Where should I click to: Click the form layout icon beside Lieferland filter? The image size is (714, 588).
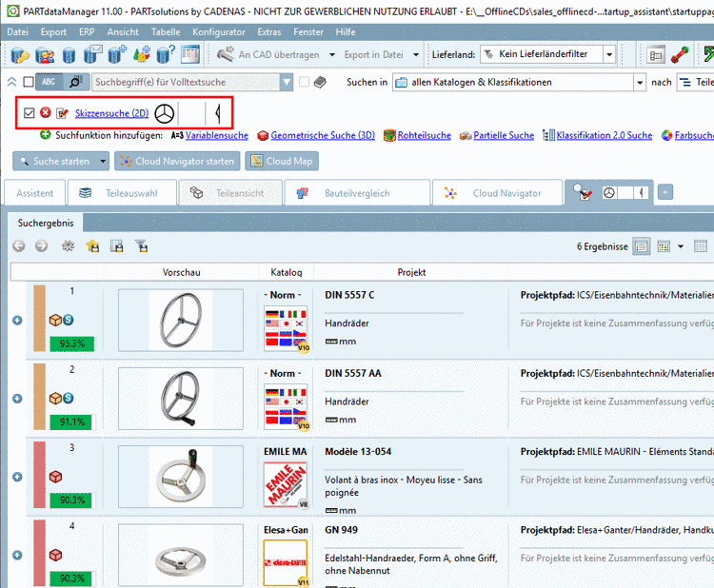coord(656,54)
